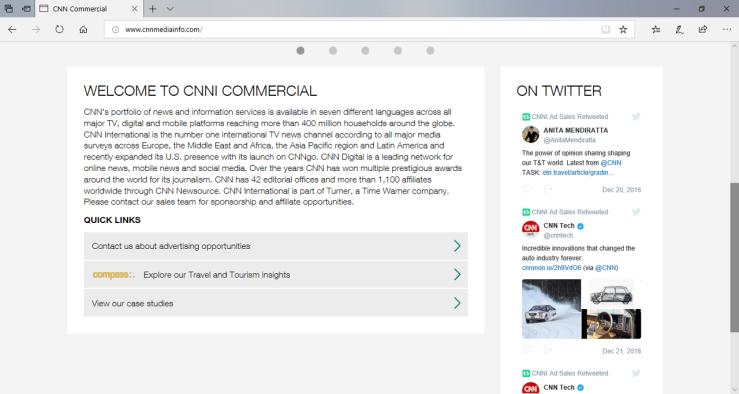The width and height of the screenshot is (739, 394).
Task: Open Explore our Travel and Tourism insights
Action: (276, 275)
